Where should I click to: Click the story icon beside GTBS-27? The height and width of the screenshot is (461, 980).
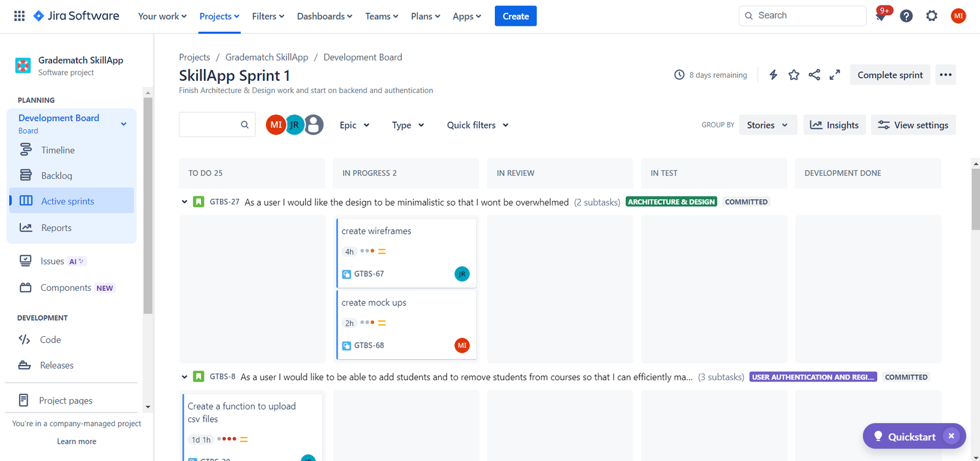point(198,201)
